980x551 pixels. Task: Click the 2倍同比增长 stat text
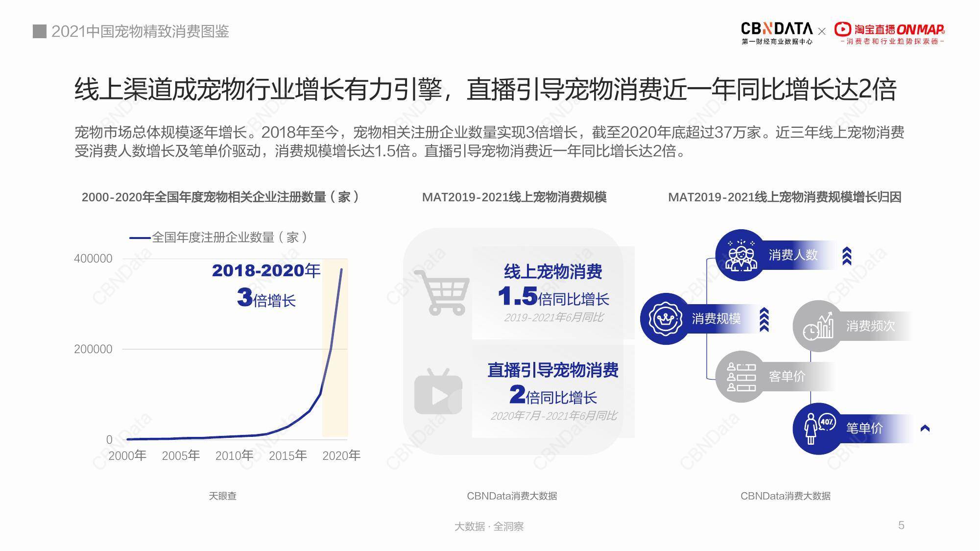coord(553,395)
